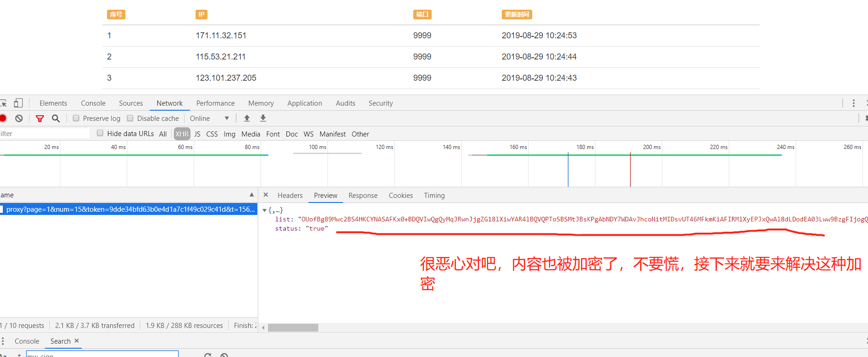Image resolution: width=868 pixels, height=357 pixels.
Task: Close the Search drawer tab
Action: 77,340
